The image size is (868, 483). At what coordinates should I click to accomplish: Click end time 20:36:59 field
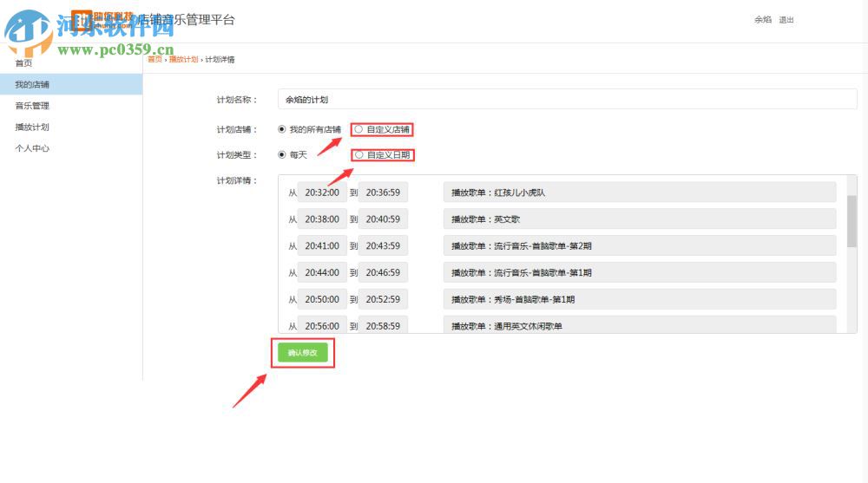coord(383,193)
